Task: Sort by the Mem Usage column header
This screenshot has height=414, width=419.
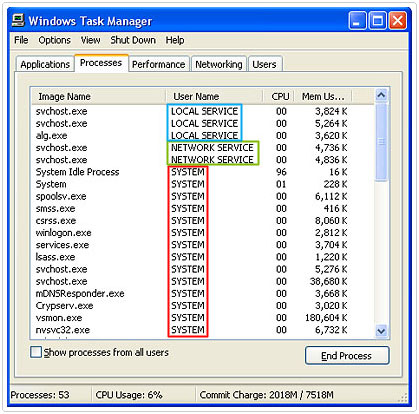Action: click(323, 97)
